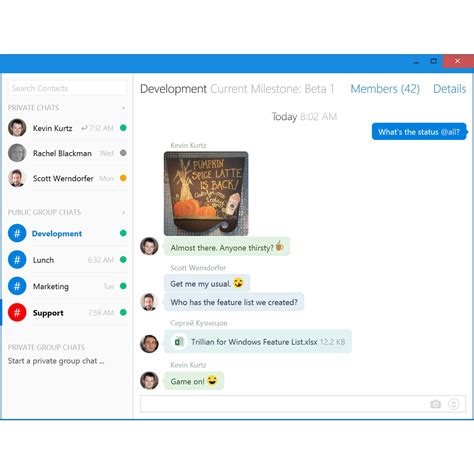Select the Development group chat
The image size is (474, 474).
point(67,233)
